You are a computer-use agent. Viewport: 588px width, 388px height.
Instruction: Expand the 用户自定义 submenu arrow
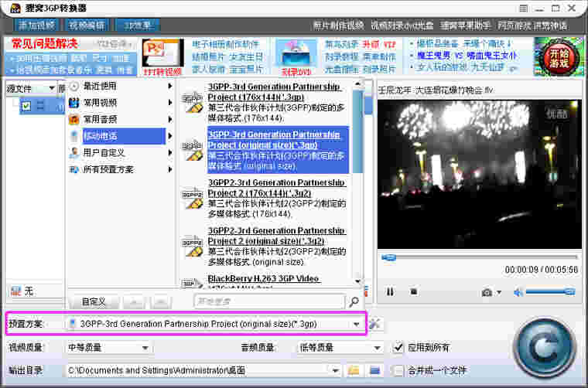[170, 153]
